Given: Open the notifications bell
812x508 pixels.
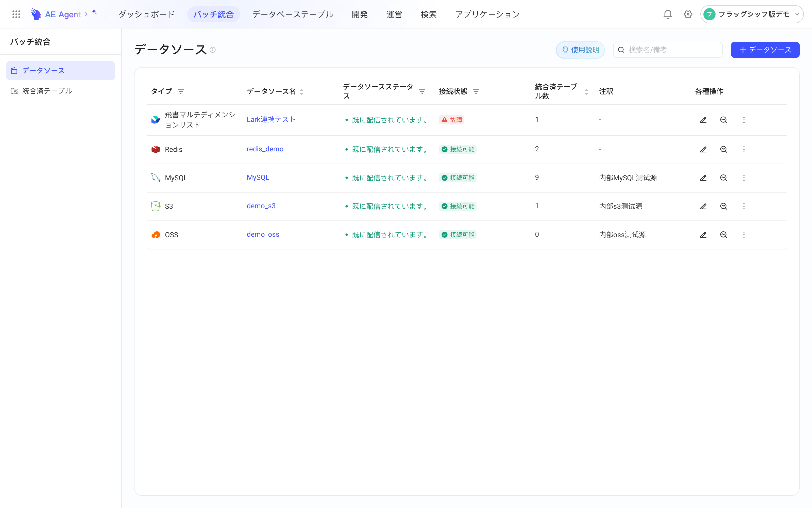Looking at the screenshot, I should [668, 14].
